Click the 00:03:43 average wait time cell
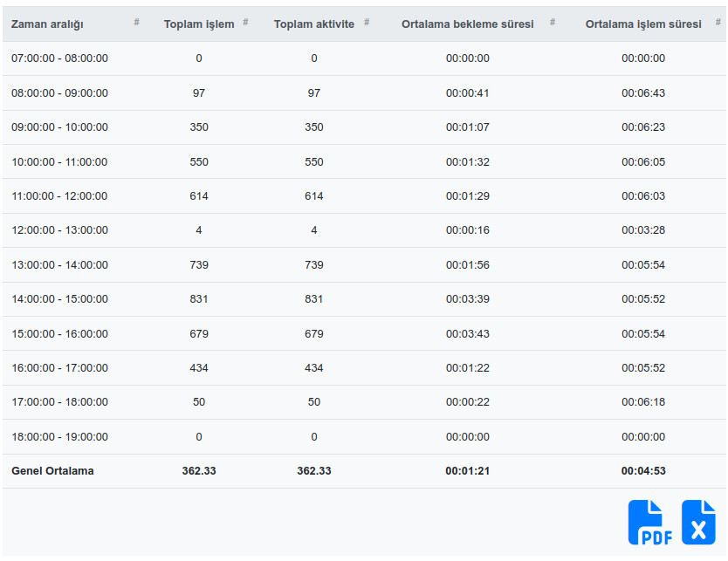 pos(467,334)
